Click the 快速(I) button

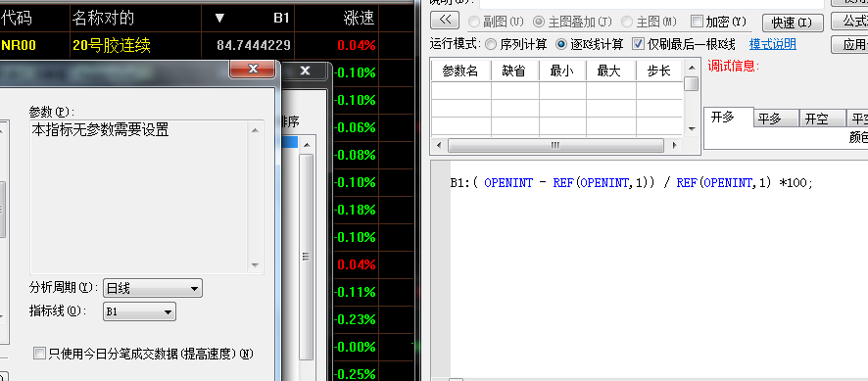(793, 23)
